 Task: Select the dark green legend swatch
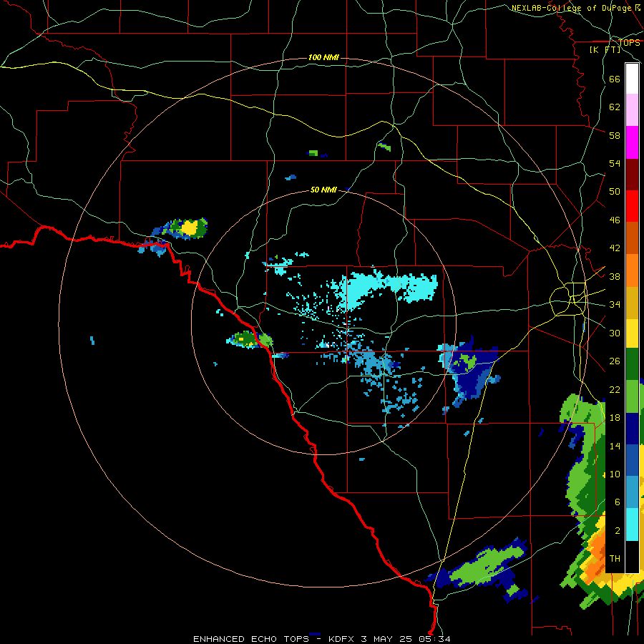632,364
